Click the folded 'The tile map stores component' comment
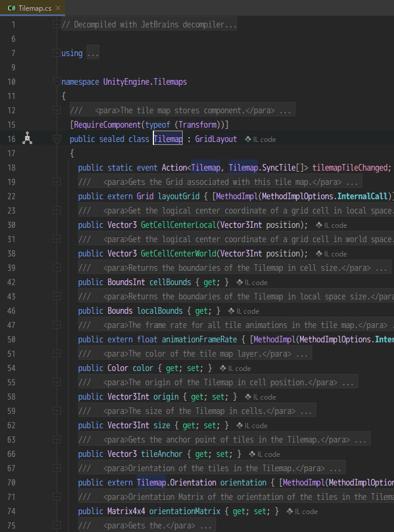 point(183,110)
